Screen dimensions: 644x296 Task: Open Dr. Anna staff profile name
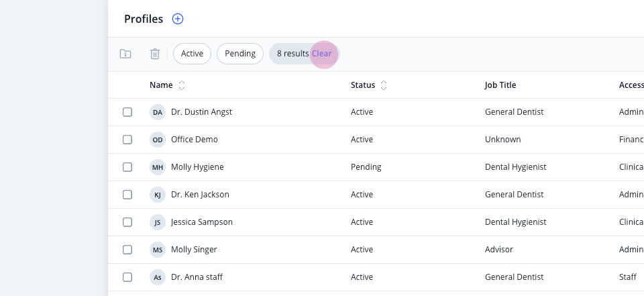pyautogui.click(x=197, y=277)
